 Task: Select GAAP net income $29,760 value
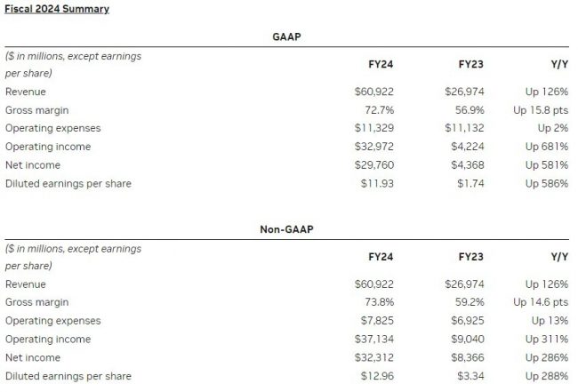point(374,164)
